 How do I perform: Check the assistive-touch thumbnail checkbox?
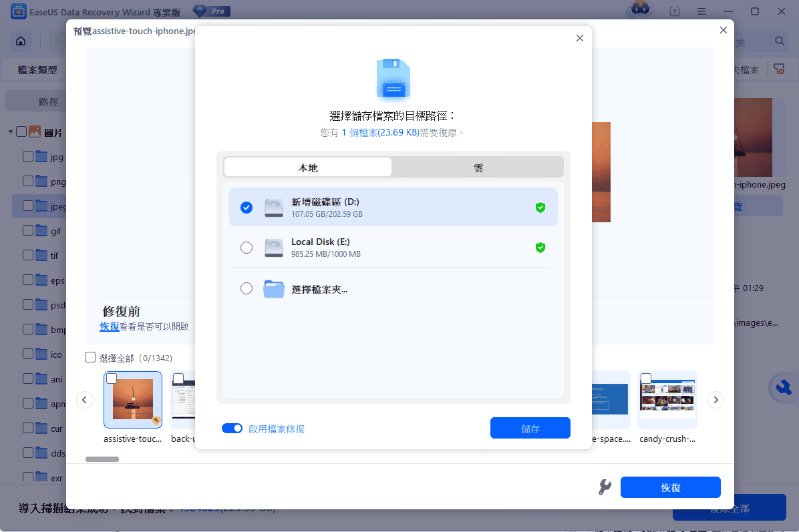click(112, 378)
